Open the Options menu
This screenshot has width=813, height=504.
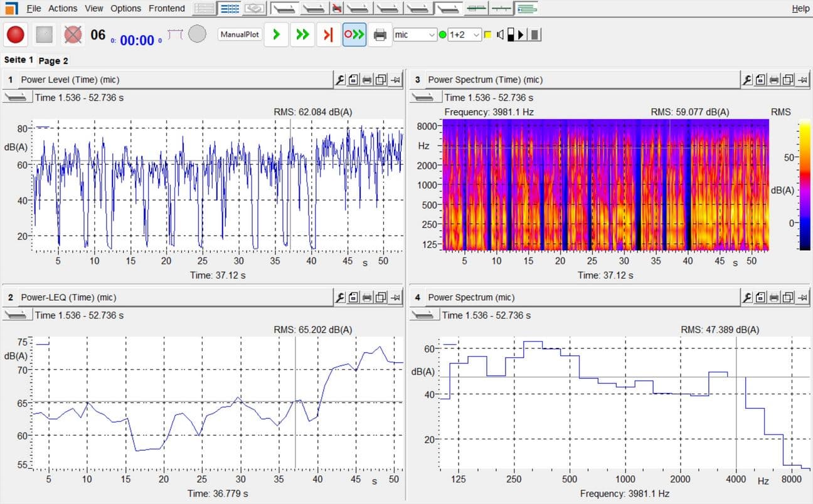coord(125,8)
